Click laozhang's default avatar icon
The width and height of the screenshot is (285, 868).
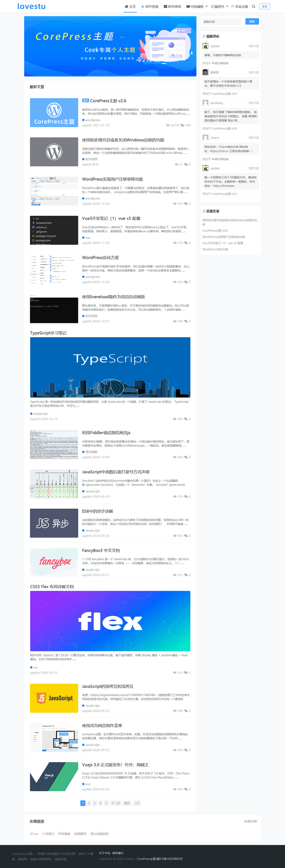pos(205,103)
